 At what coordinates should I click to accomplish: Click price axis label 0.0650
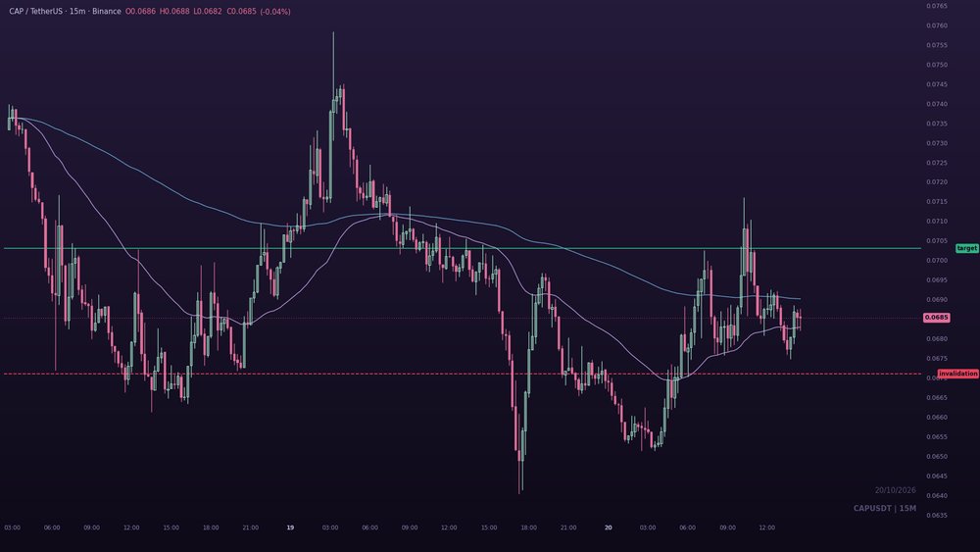tap(937, 456)
